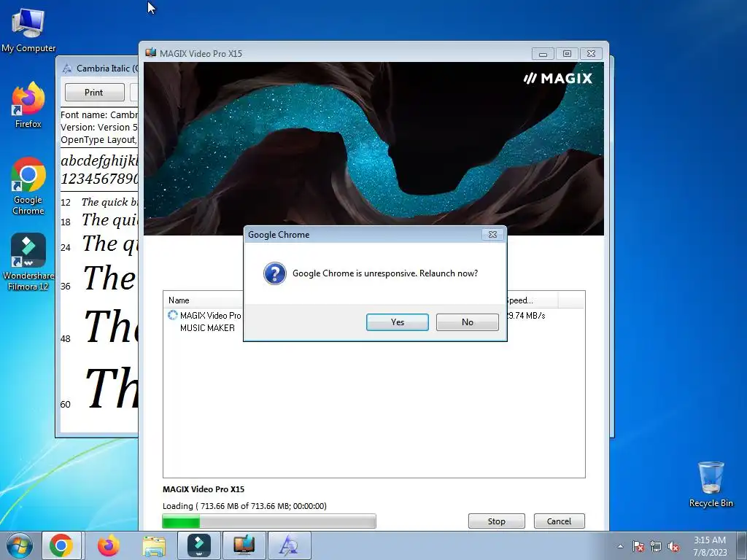Click the loading spinner beside MAGIX Video Pro

click(172, 315)
